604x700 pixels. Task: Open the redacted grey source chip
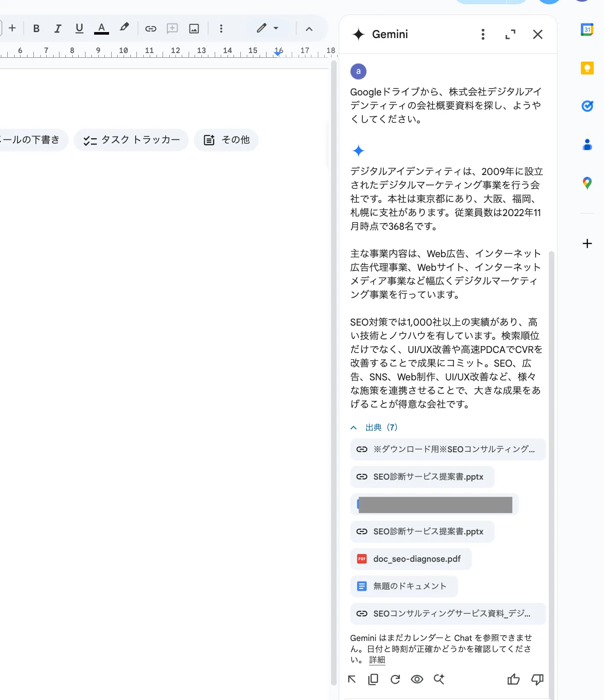pyautogui.click(x=434, y=504)
